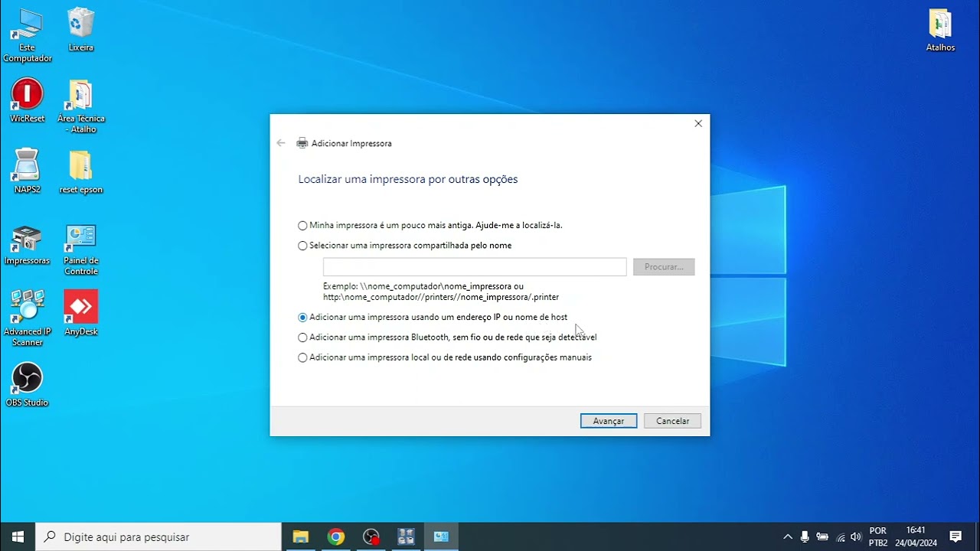Click the microphone tray icon
980x551 pixels.
click(805, 536)
